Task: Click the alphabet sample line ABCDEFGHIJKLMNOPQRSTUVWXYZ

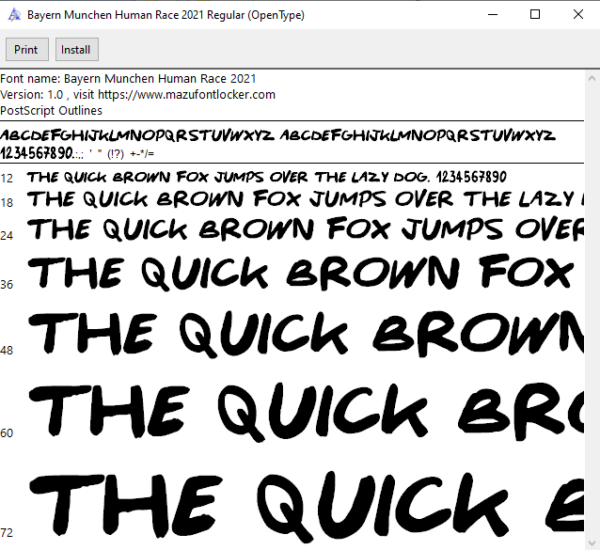Action: click(278, 135)
